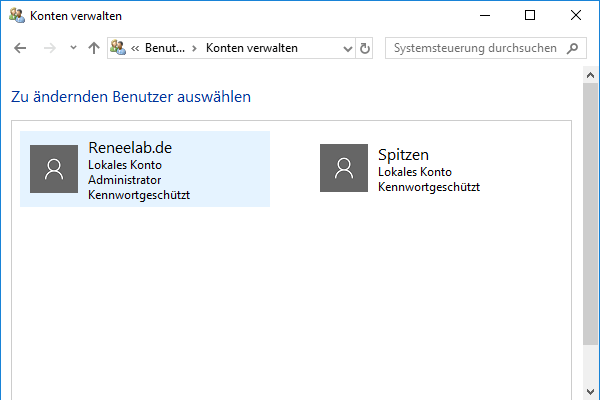
Task: Maximize the Konten verwalten window
Action: click(530, 16)
